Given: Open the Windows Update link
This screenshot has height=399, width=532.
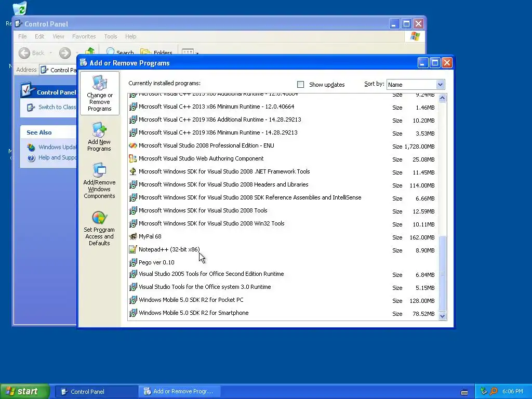Looking at the screenshot, I should click(x=51, y=147).
